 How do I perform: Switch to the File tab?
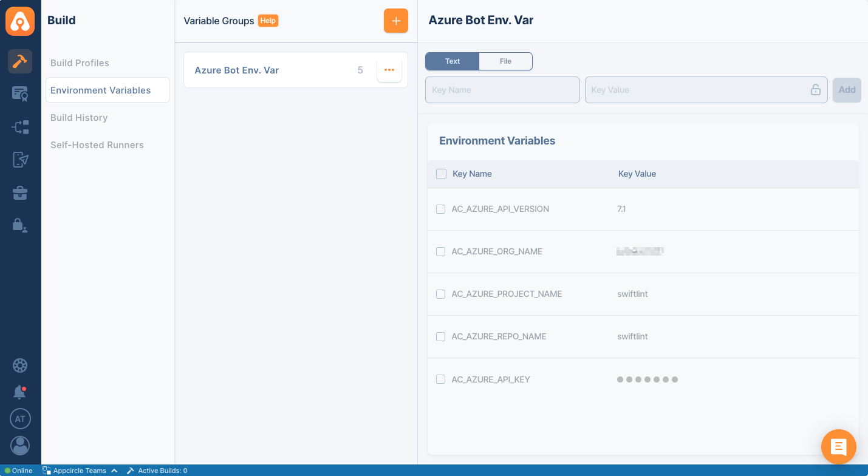pos(505,61)
